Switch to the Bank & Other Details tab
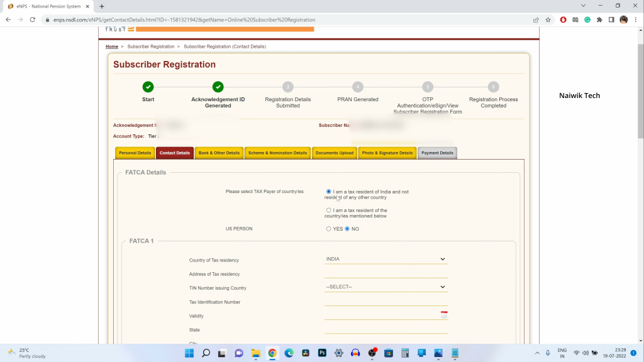Screen dimensions: 644x362 [x=219, y=152]
